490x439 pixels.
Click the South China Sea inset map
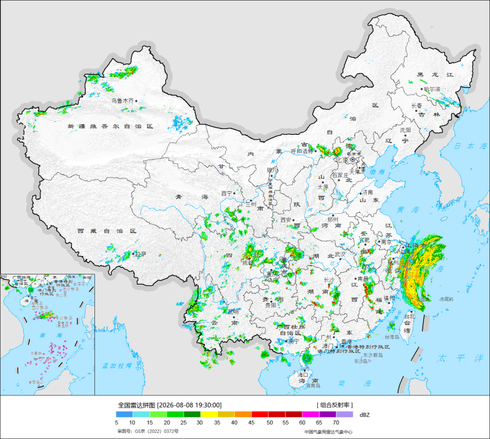tap(48, 335)
